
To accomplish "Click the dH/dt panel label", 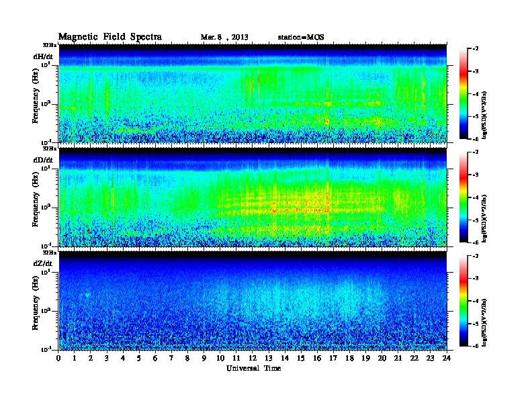I will click(x=43, y=56).
